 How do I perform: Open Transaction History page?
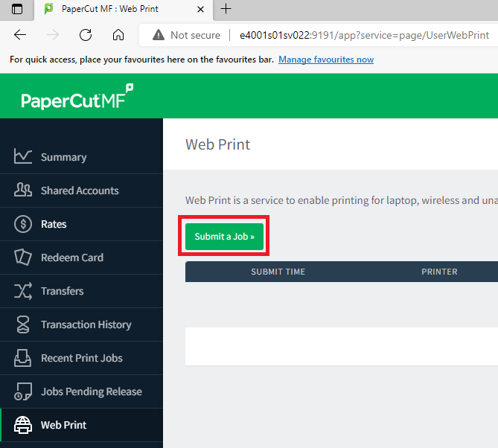[x=86, y=324]
